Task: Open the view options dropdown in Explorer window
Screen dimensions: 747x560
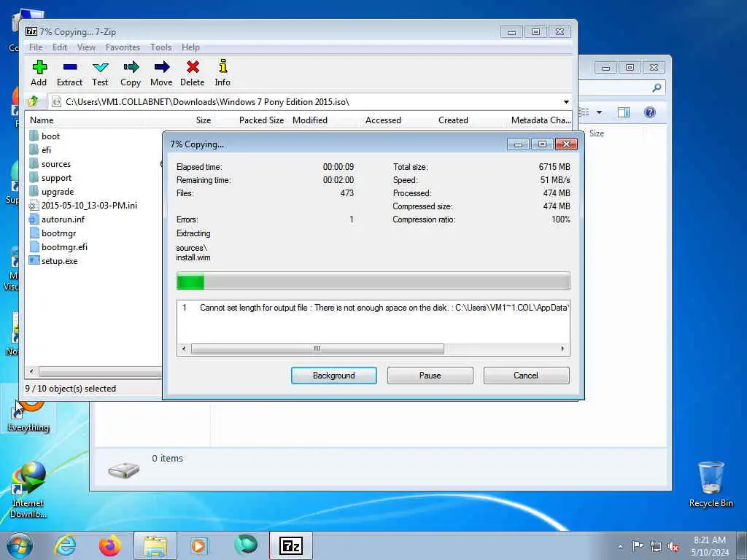Action: click(x=600, y=112)
